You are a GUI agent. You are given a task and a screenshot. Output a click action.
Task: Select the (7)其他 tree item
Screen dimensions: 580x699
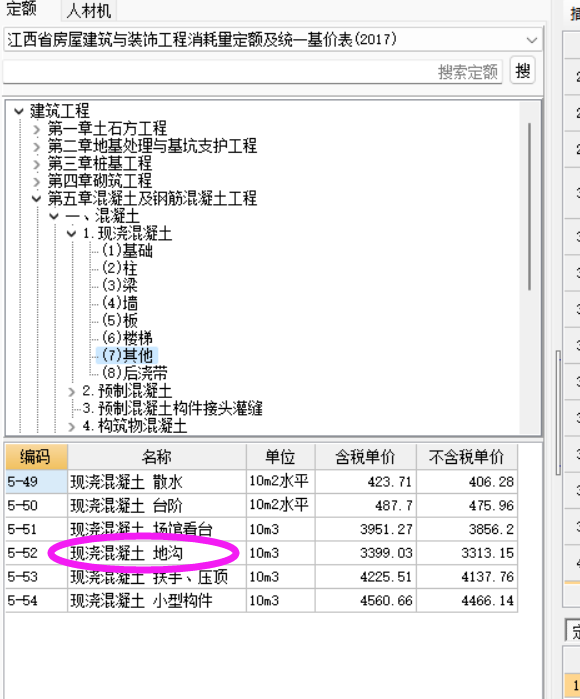pyautogui.click(x=127, y=355)
